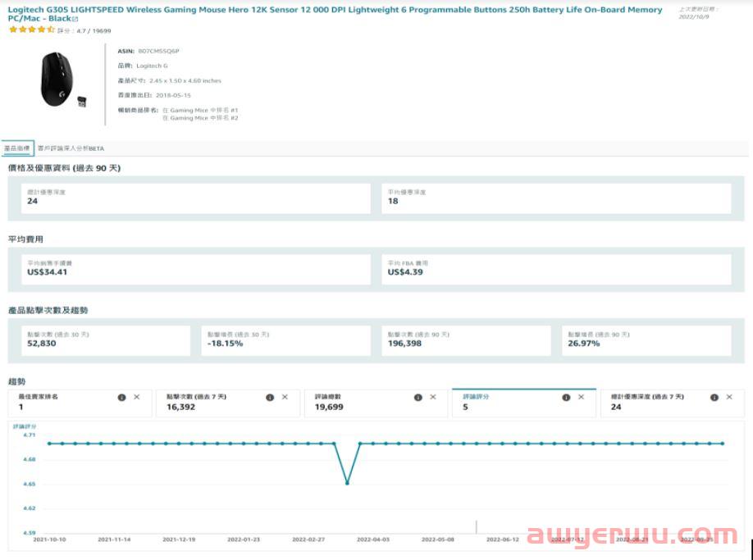
Task: Click the Logitech G305 mouse product image
Action: tap(63, 80)
